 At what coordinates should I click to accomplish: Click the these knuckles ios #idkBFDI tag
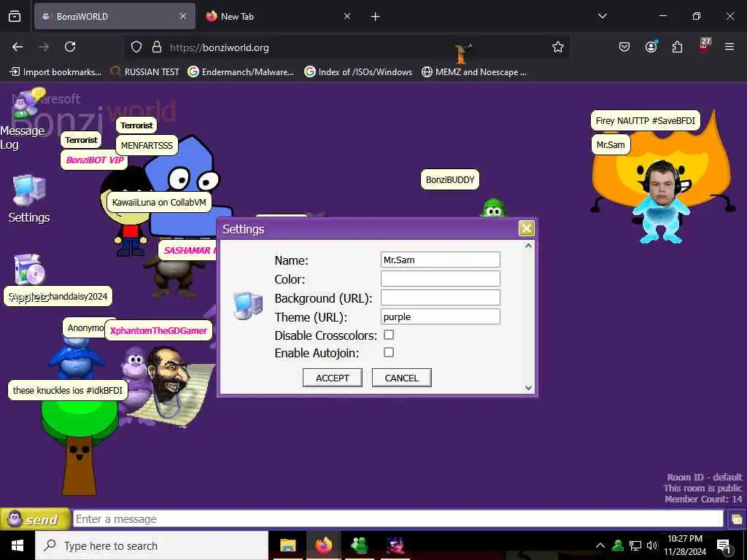(68, 391)
